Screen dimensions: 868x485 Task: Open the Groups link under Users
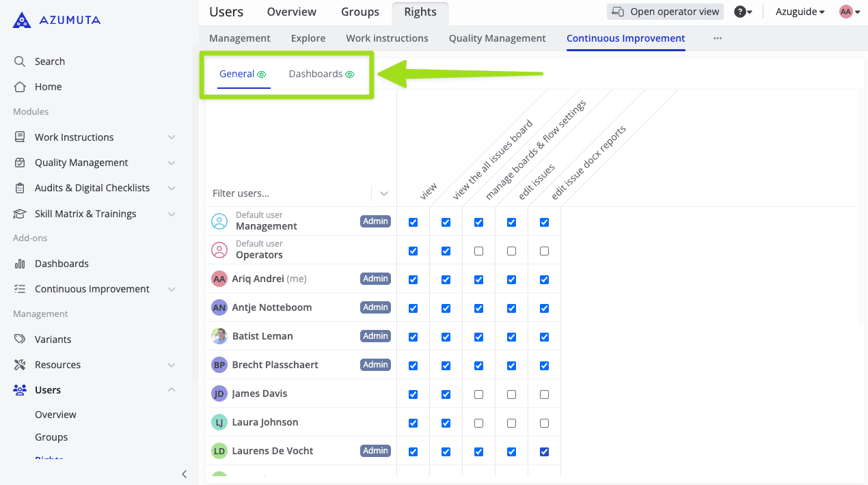(x=51, y=437)
